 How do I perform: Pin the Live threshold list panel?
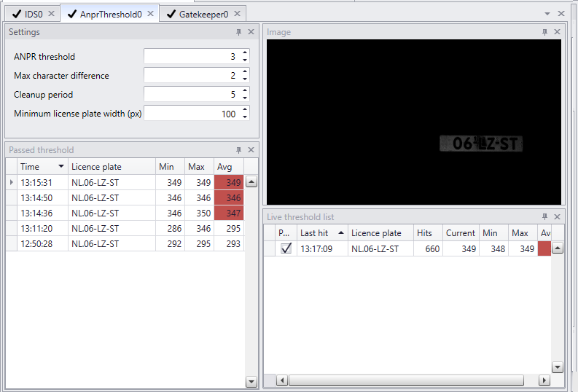[544, 216]
